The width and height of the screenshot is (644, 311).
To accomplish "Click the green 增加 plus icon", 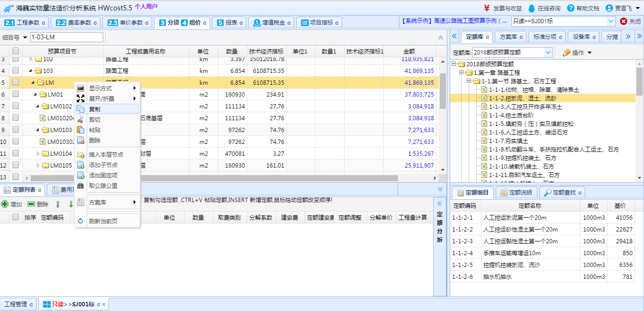I will pos(5,204).
